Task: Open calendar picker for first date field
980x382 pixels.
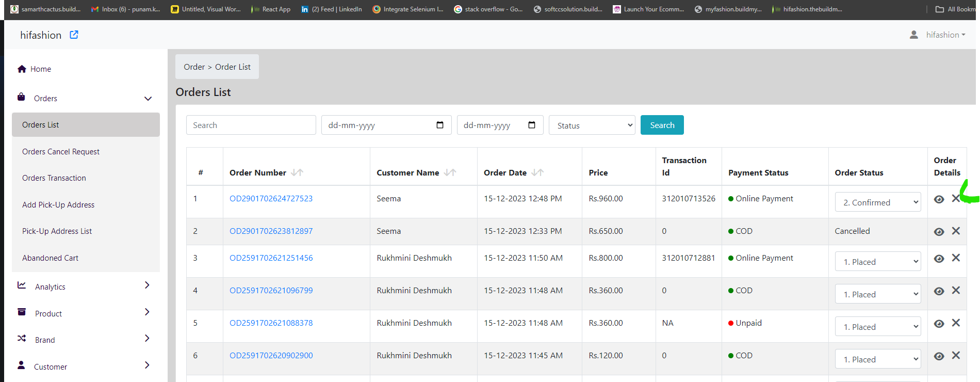Action: (440, 125)
